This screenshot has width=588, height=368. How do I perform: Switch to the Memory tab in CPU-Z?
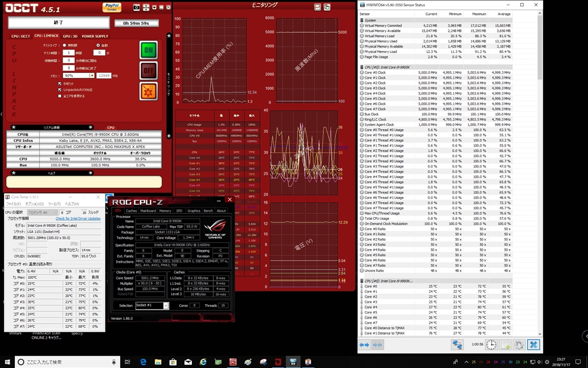(x=165, y=210)
